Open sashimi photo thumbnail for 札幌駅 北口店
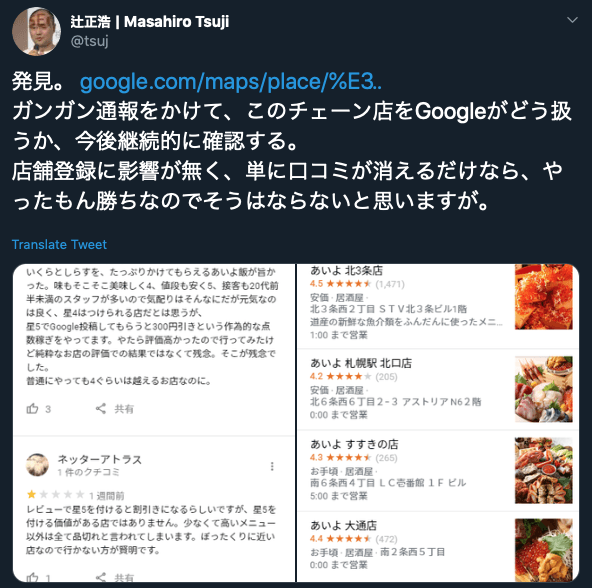Screen dimensions: 592x588 click(x=544, y=389)
